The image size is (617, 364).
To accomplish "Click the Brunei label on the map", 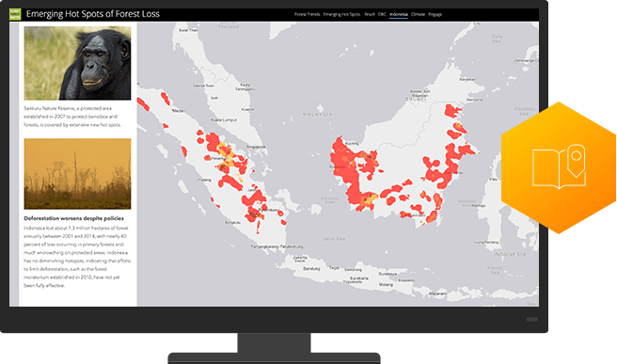I will click(416, 100).
